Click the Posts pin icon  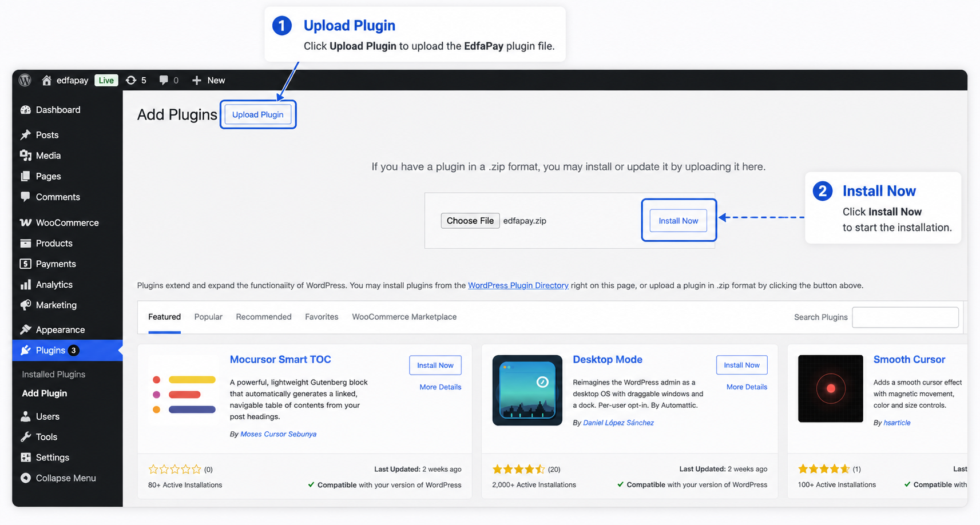26,135
